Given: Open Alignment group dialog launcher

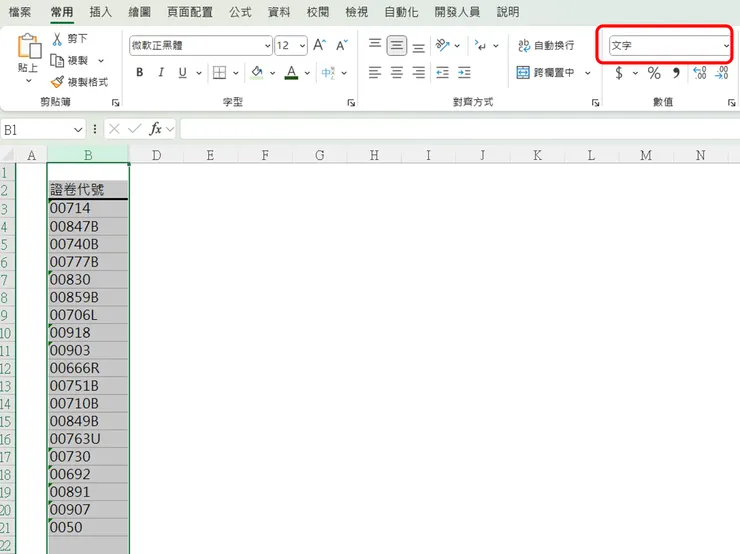Looking at the screenshot, I should pyautogui.click(x=596, y=103).
